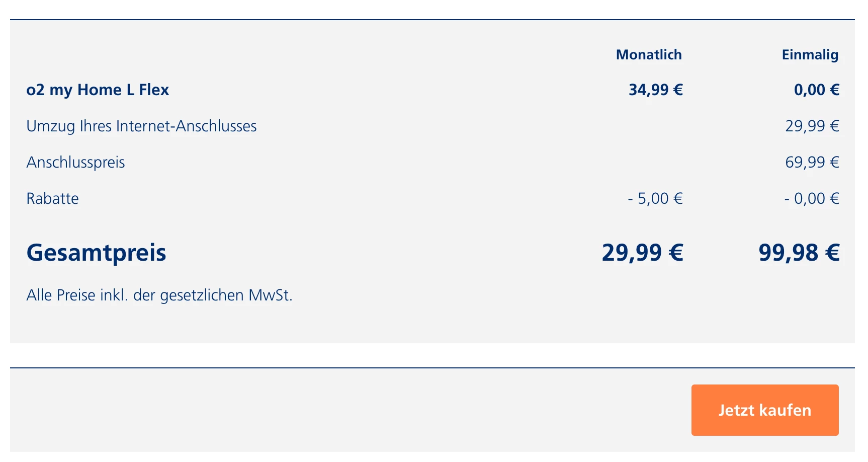Click the word Flex in the tariff name
This screenshot has height=462, width=868.
pyautogui.click(x=154, y=90)
